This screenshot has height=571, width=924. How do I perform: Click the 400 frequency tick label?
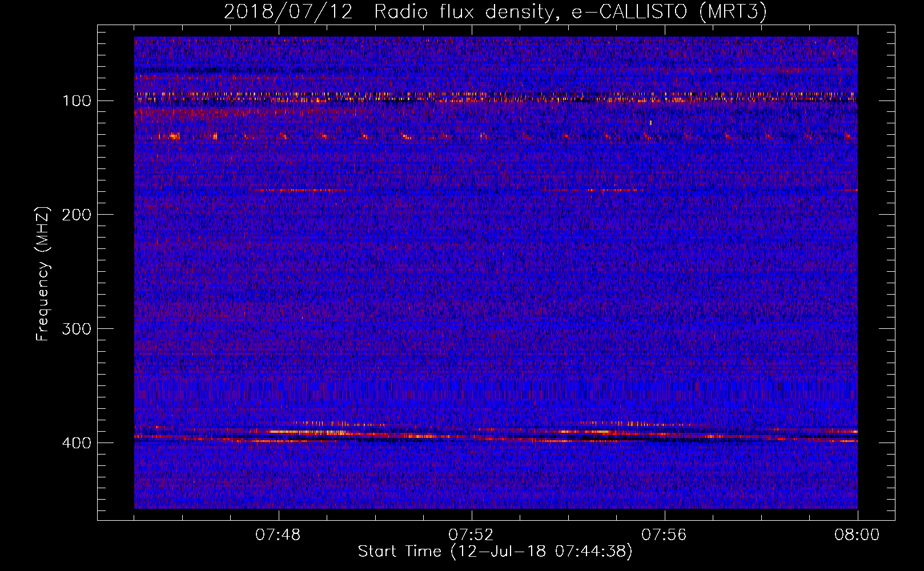pyautogui.click(x=77, y=443)
